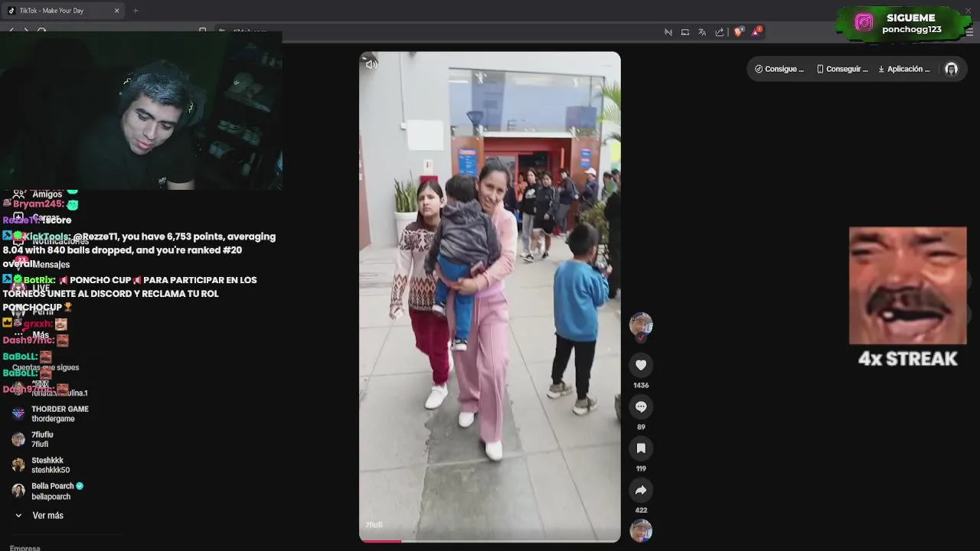Click the 119 saves count
This screenshot has height=551, width=980.
[641, 468]
